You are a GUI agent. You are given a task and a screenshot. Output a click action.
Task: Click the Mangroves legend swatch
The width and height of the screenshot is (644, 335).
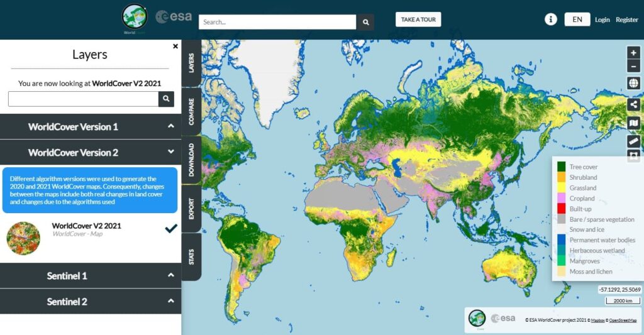(561, 261)
